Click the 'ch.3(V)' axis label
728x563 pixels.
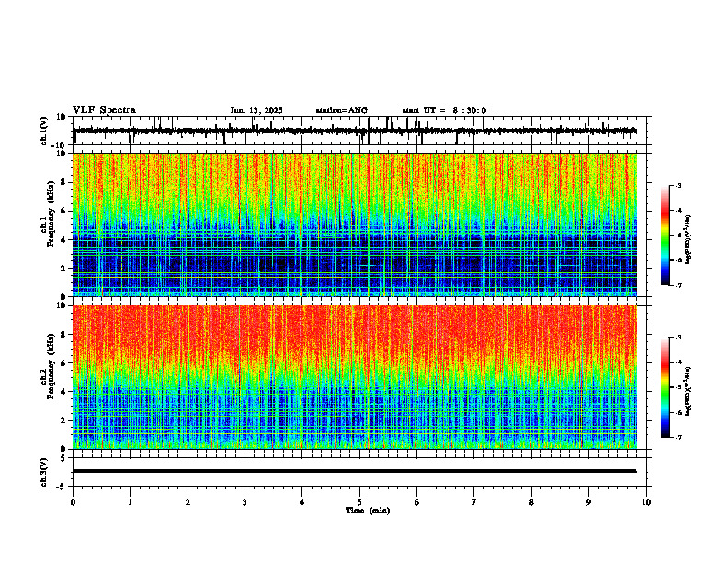pos(44,472)
